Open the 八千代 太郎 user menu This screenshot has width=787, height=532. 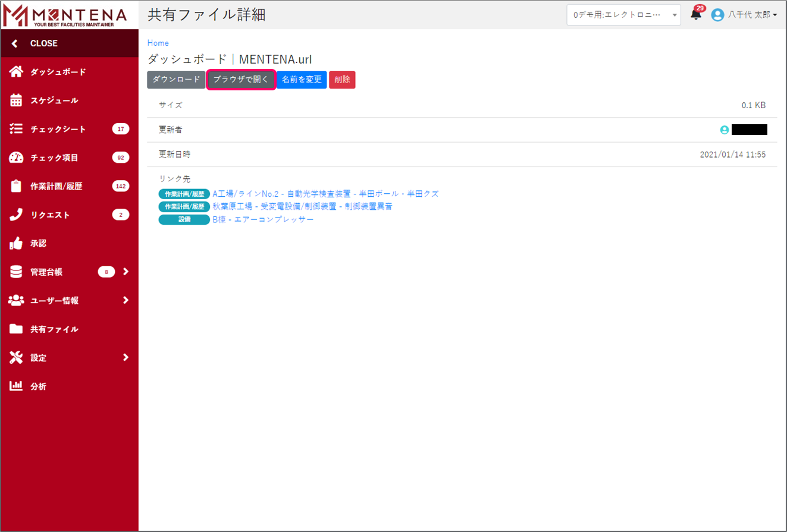pos(745,15)
